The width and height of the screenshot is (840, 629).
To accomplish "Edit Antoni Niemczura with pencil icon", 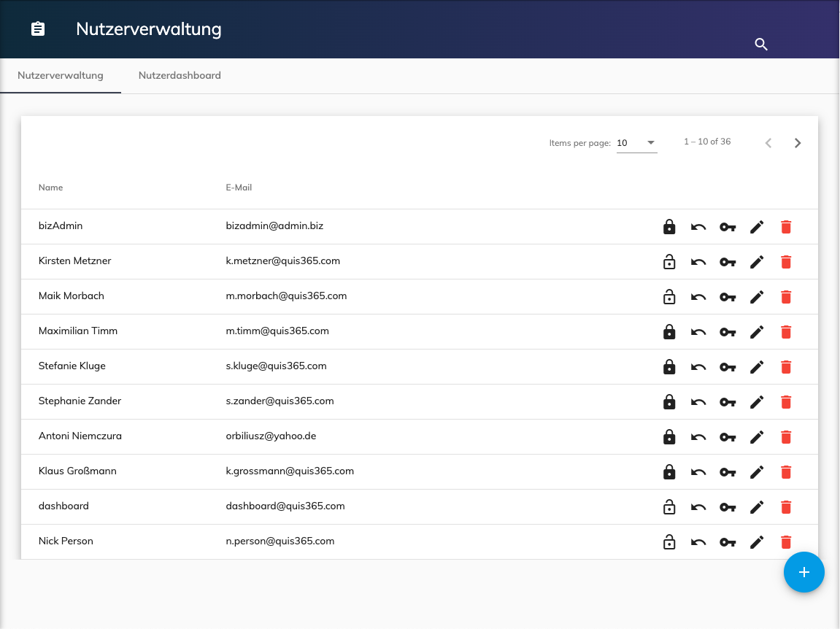I will tap(757, 437).
